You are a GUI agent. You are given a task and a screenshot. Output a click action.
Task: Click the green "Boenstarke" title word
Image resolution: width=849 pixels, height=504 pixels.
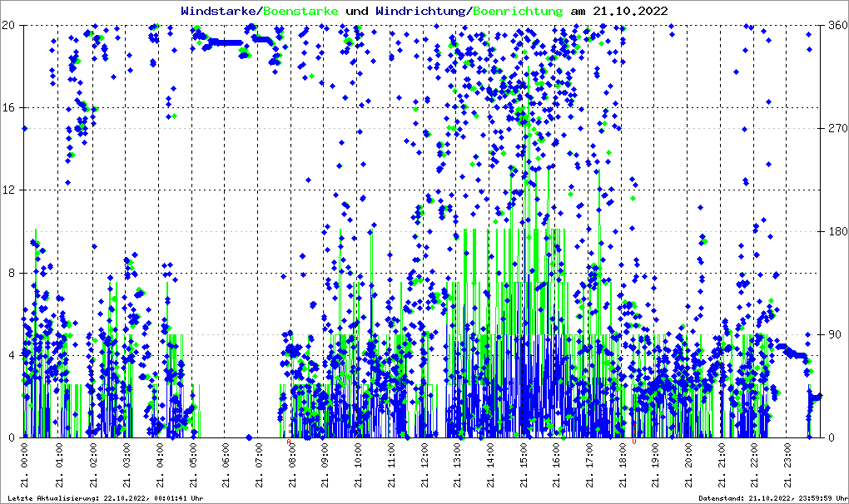click(x=300, y=12)
